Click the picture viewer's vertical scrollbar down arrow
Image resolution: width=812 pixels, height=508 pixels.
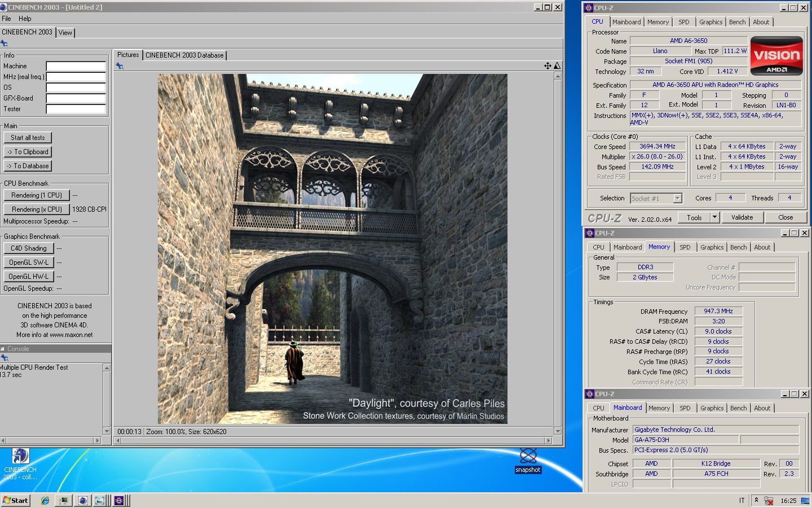pyautogui.click(x=558, y=431)
